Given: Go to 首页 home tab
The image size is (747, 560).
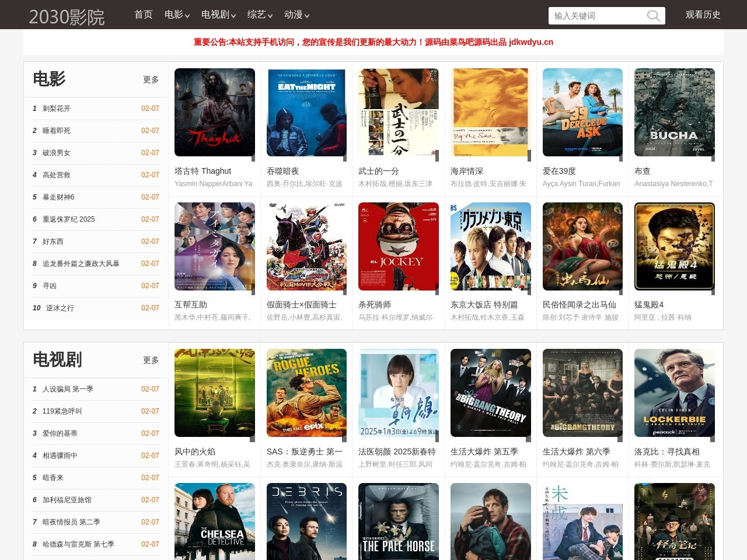Looking at the screenshot, I should click(144, 15).
